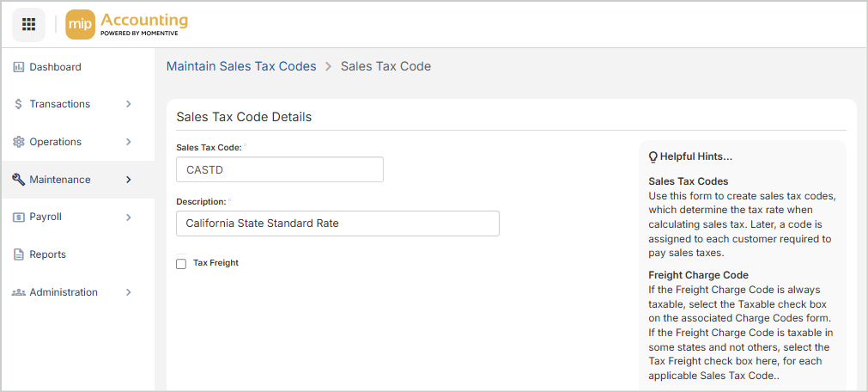Navigate back to Maintain Sales Tax Codes
Viewport: 868px width, 392px height.
click(241, 66)
